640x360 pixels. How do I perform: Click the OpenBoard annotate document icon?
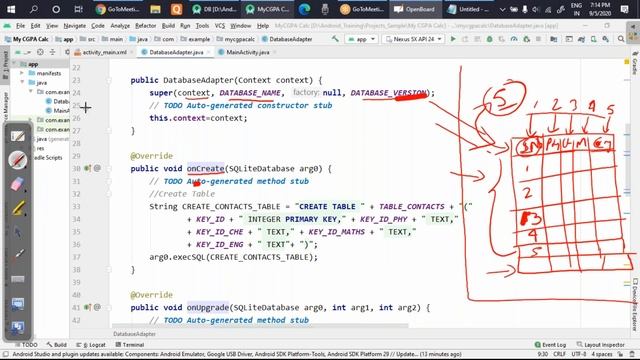18,136
